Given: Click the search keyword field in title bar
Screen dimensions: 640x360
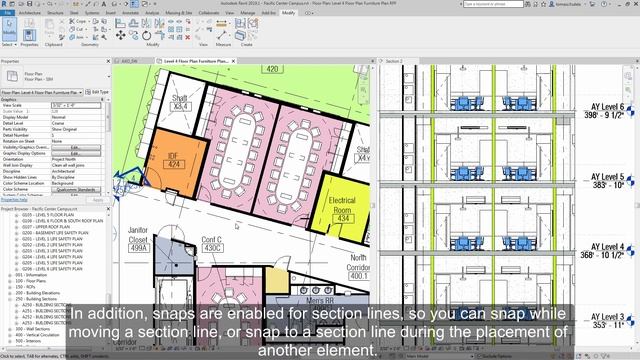Looking at the screenshot, I should [493, 4].
